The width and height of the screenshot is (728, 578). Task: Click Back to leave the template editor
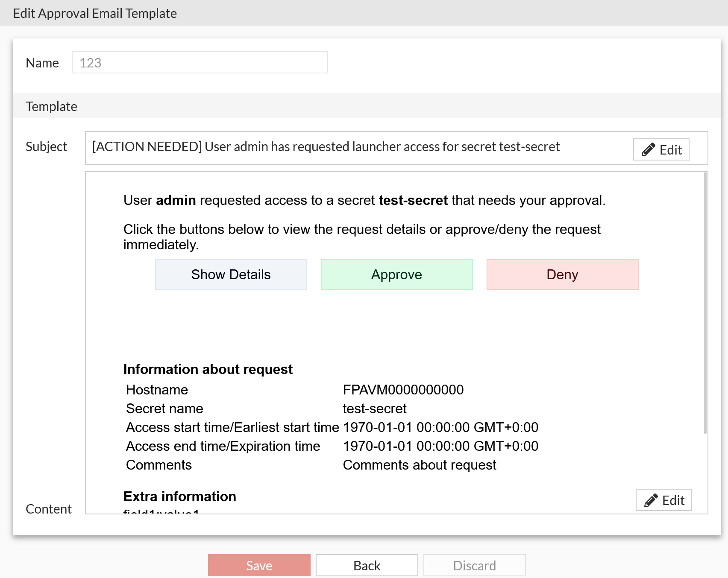[x=367, y=565]
